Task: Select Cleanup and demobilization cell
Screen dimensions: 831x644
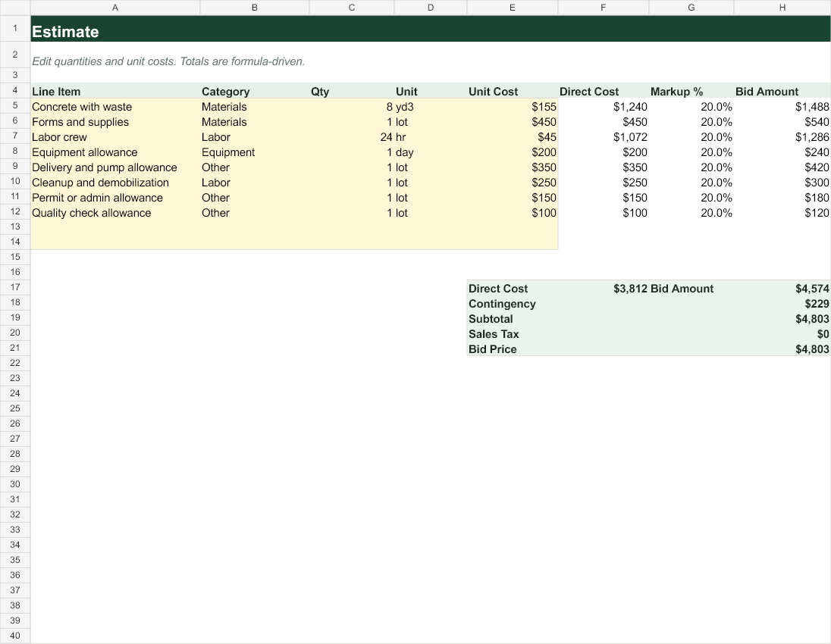Action: click(x=115, y=182)
